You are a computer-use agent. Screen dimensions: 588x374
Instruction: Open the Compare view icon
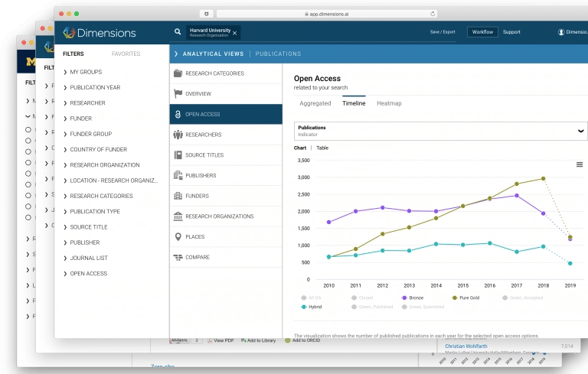tap(178, 258)
